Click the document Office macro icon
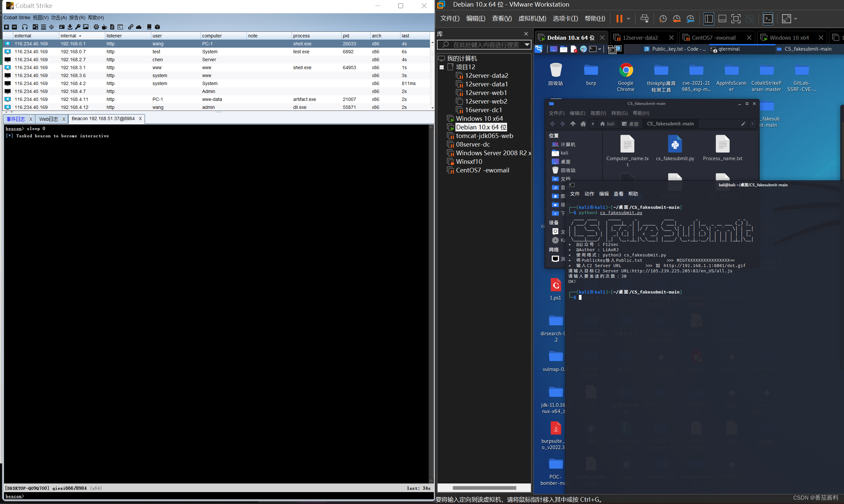Viewport: 844px width, 504px height. (112, 27)
